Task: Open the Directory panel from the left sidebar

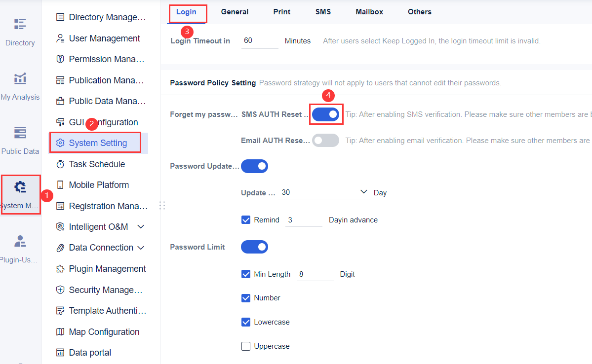Action: pyautogui.click(x=20, y=31)
